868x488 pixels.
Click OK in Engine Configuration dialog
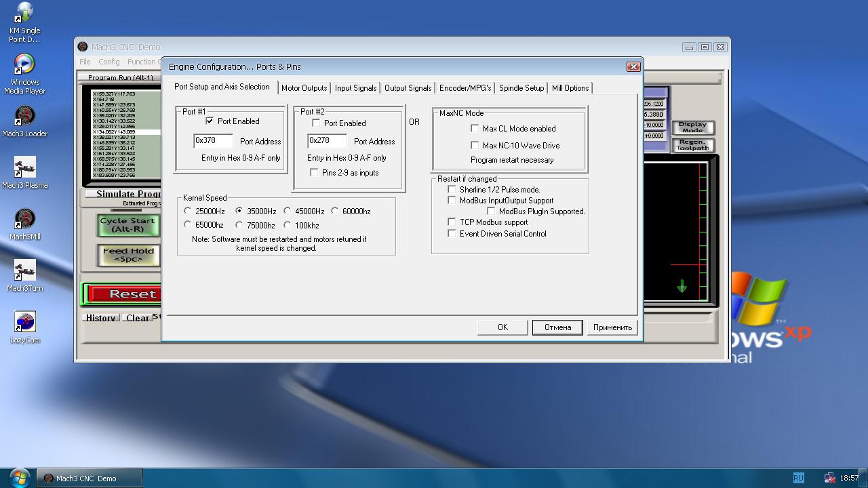[502, 327]
